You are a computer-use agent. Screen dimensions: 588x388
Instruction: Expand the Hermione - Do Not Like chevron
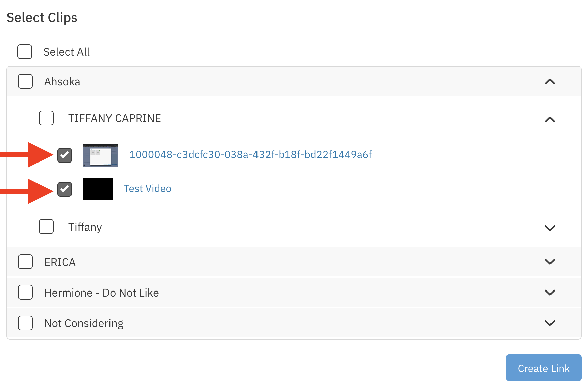pyautogui.click(x=550, y=292)
